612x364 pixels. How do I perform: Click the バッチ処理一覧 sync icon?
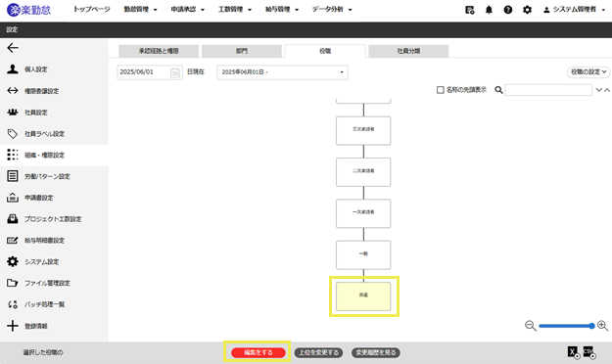(13, 304)
